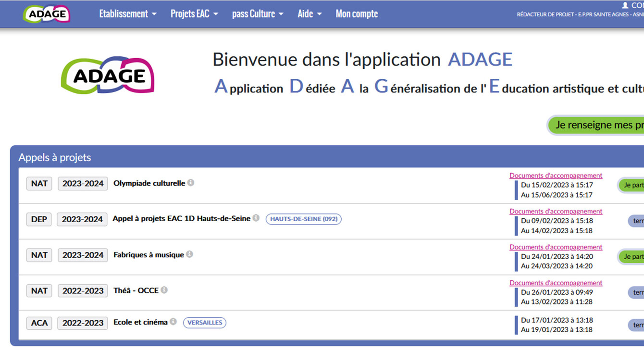Click Je participe for Olympiade culturelle
Image resolution: width=644 pixels, height=351 pixels.
[x=632, y=185]
